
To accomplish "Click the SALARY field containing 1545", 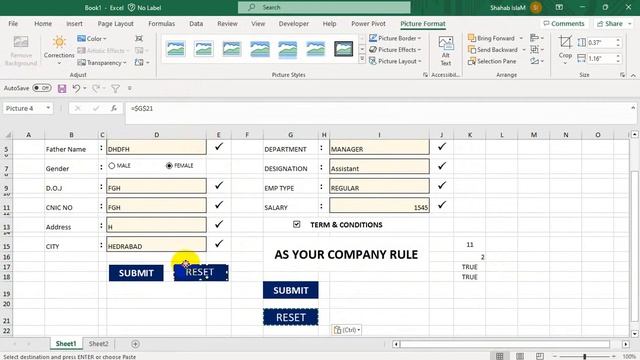I will (379, 205).
